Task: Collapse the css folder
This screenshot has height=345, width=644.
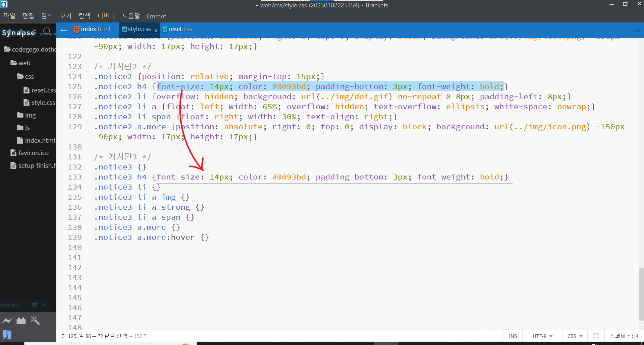Action: point(25,76)
